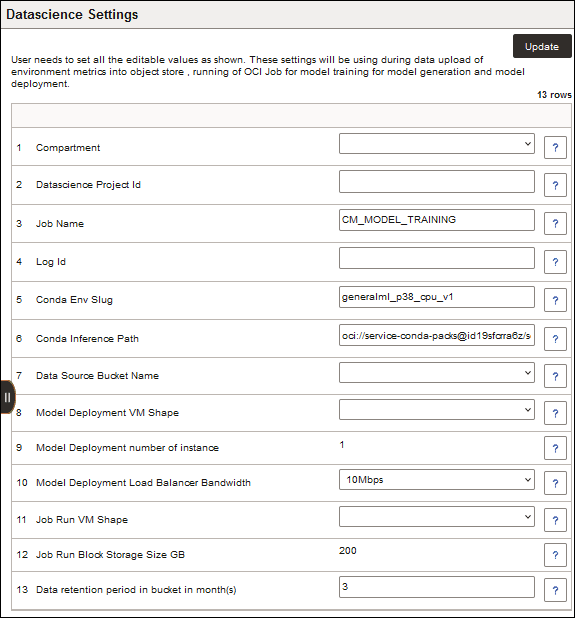Show help for Job Run Block Storage Size

click(x=555, y=555)
